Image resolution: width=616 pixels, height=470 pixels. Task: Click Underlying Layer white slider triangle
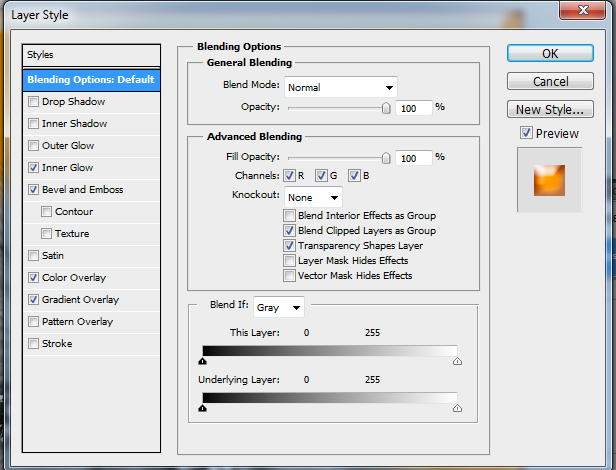tap(457, 407)
